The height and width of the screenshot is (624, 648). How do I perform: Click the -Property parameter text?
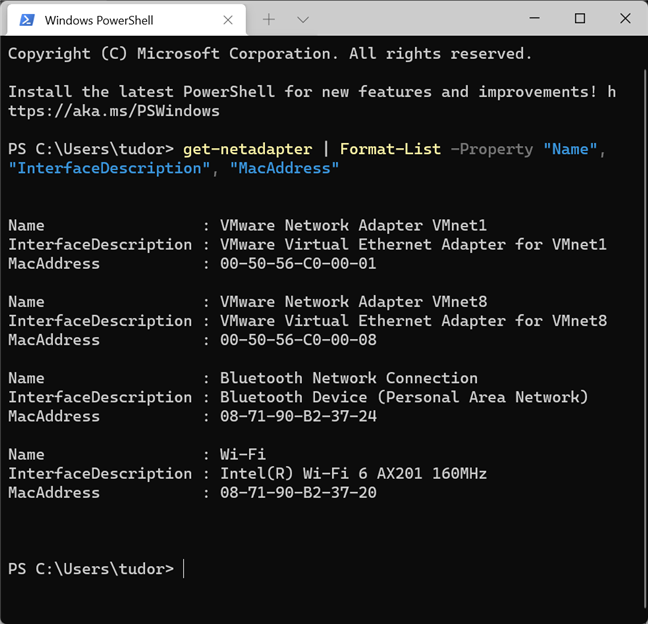(492, 149)
